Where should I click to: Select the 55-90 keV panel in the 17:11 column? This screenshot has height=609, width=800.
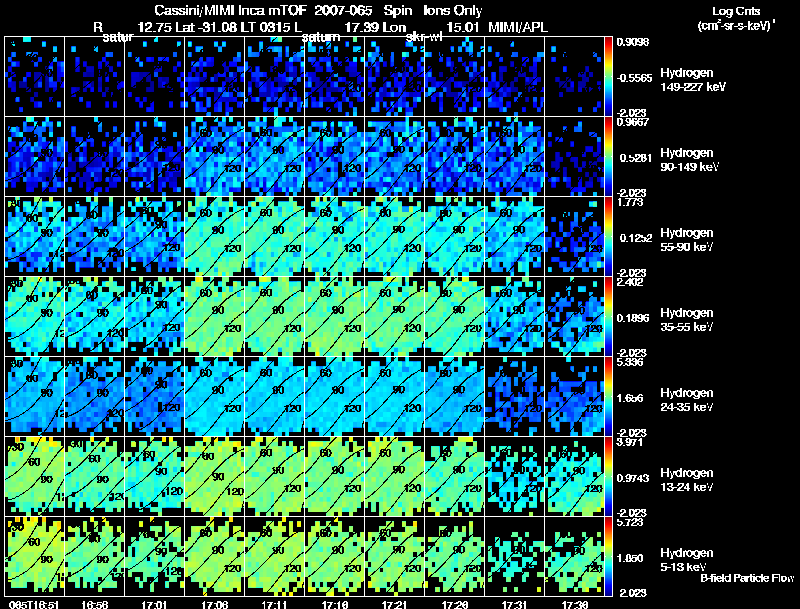(x=275, y=237)
